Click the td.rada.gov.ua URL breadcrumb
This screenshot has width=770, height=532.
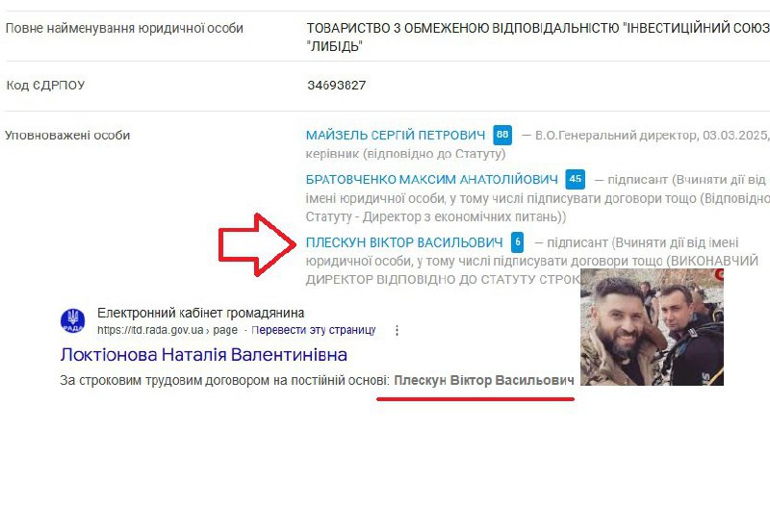coord(167,330)
